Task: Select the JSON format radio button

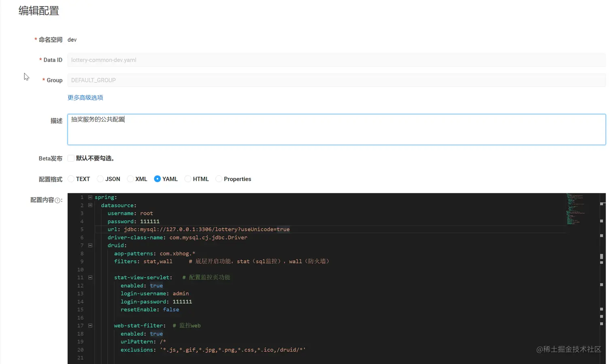Action: coord(100,179)
